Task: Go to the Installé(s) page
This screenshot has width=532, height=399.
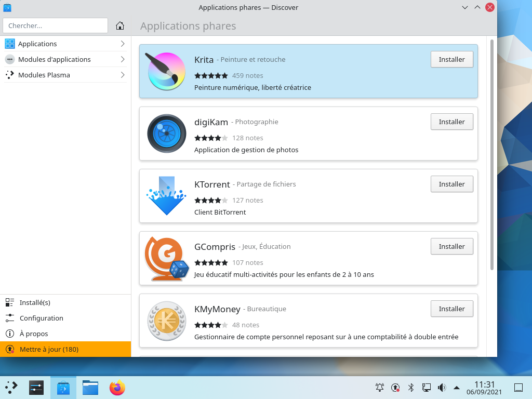Action: [65, 302]
